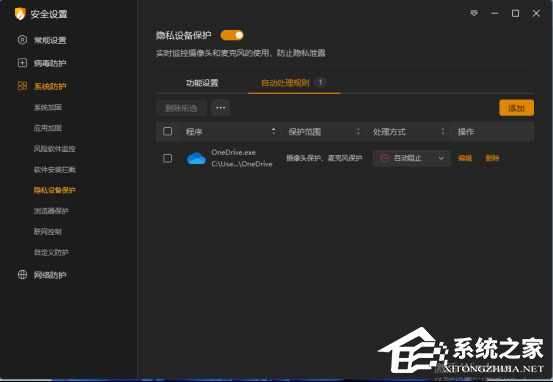
Task: Close the 安全设置 window
Action: (x=536, y=13)
